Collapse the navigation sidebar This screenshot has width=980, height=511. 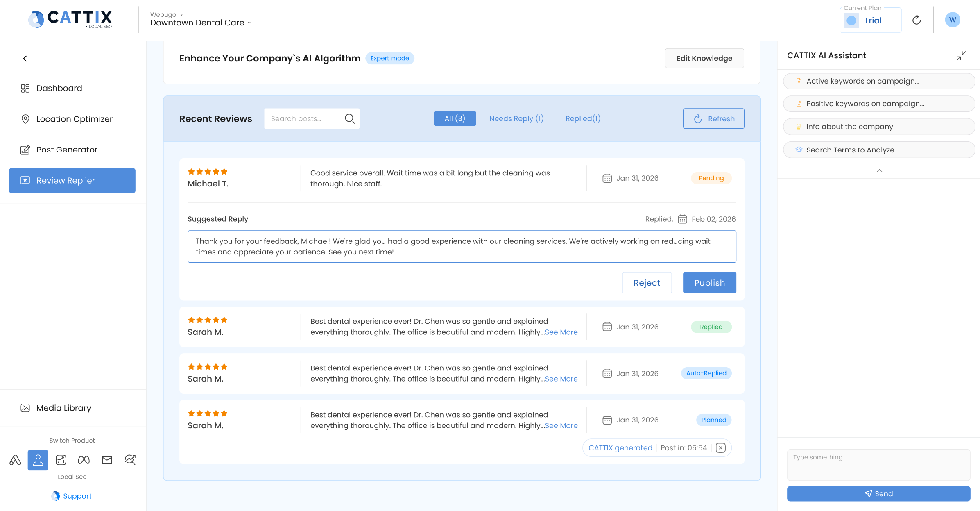click(x=25, y=58)
